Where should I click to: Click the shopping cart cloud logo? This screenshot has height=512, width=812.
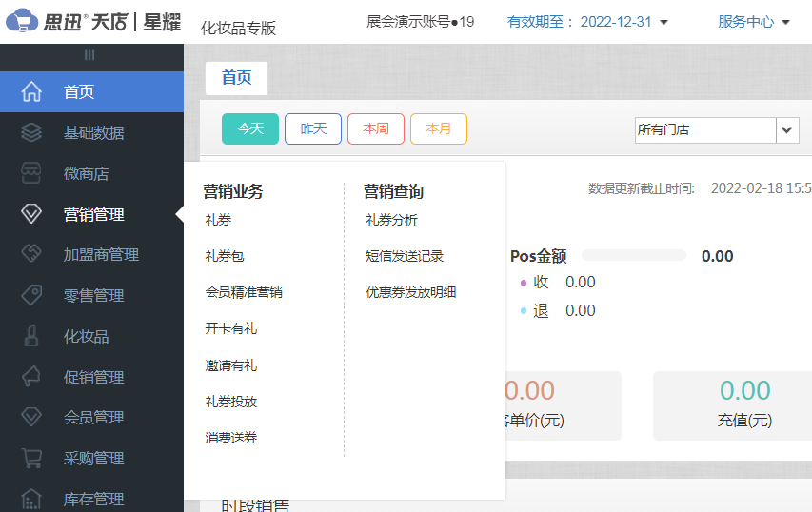pyautogui.click(x=22, y=21)
